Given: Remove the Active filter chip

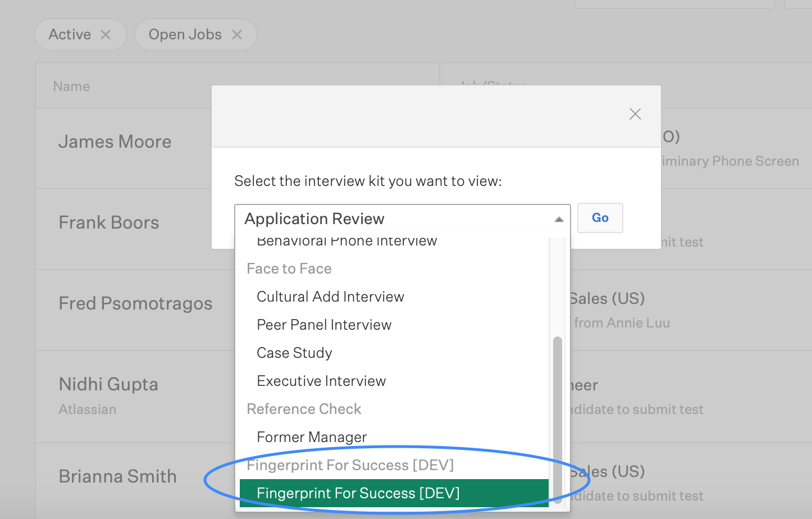Looking at the screenshot, I should (106, 35).
